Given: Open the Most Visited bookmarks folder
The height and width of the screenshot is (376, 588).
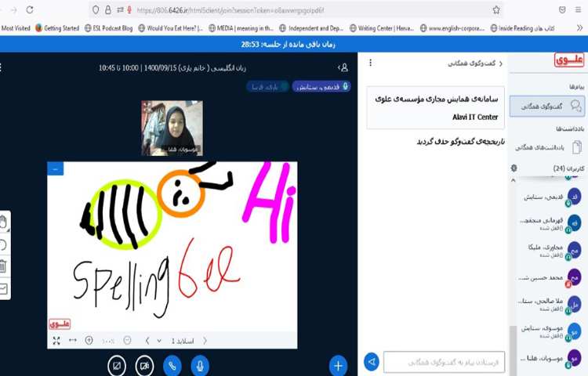Looking at the screenshot, I should pos(16,28).
